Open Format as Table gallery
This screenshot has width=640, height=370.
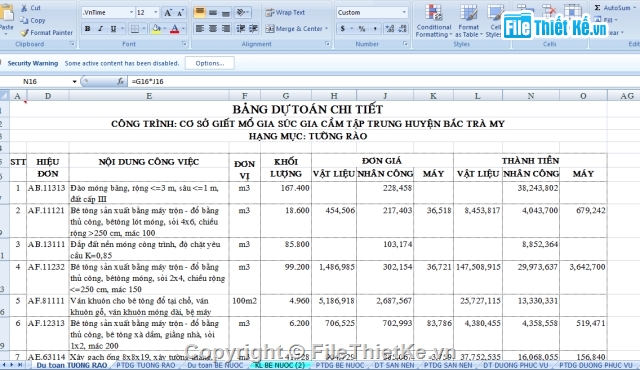469,20
